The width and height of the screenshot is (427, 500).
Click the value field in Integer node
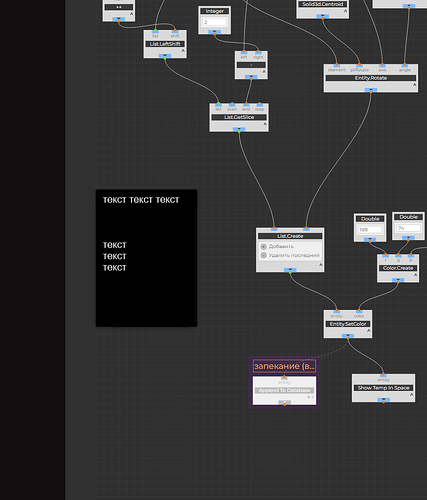click(214, 22)
